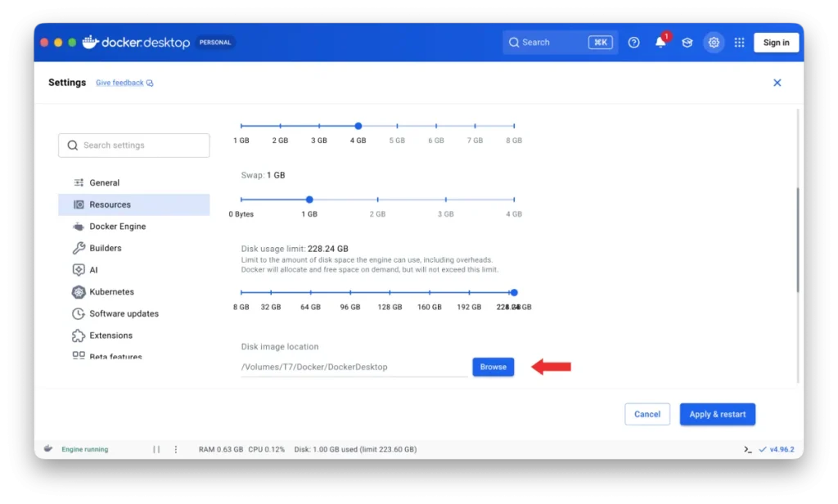
Task: Click the Kubernetes wheel icon
Action: point(79,292)
